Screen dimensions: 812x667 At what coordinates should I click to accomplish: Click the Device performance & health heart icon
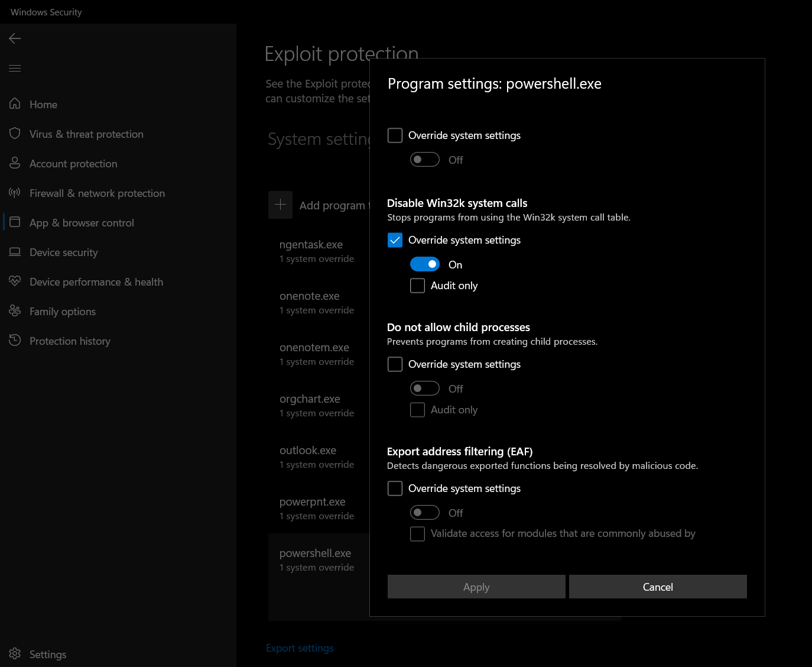point(15,281)
